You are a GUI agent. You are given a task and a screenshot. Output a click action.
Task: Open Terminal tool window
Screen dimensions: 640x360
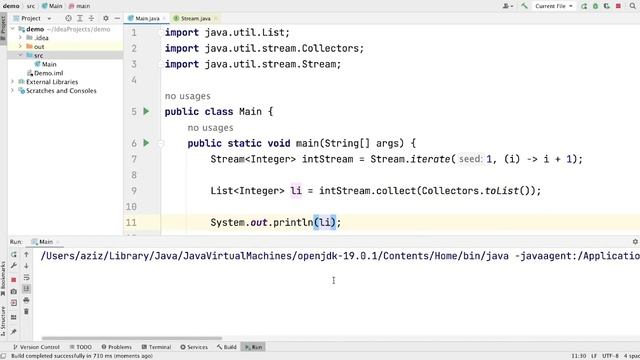[156, 347]
